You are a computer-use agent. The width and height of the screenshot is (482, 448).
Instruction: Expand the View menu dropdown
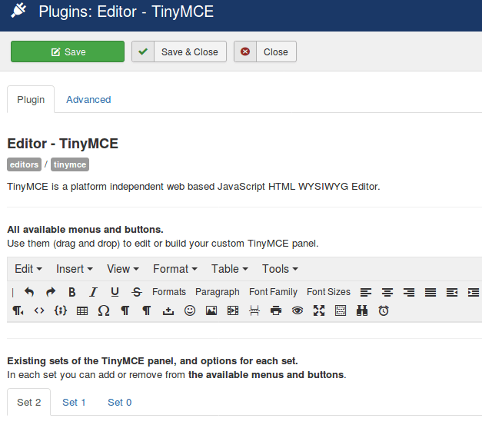123,269
